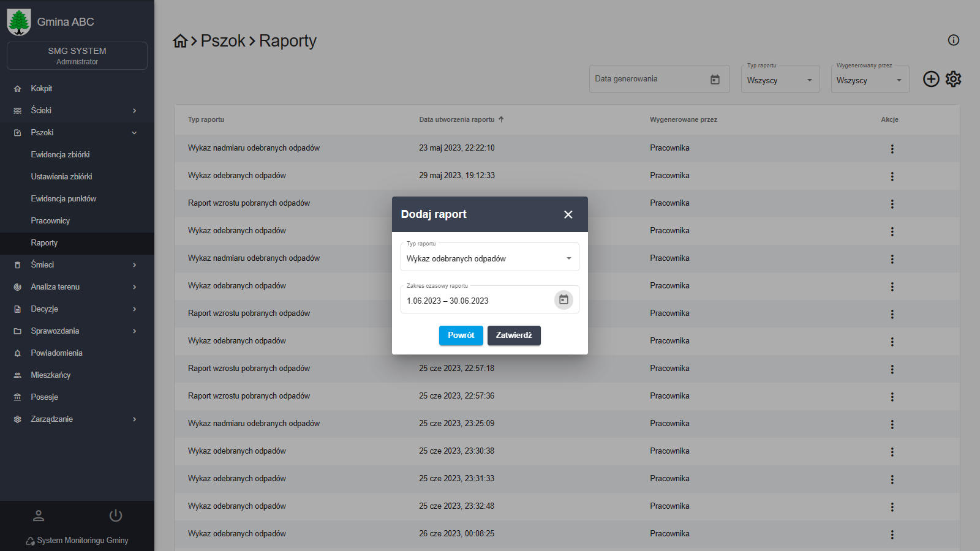Open the Wygenerowany przez filter dropdown
Viewport: 980px width, 551px height.
point(869,80)
